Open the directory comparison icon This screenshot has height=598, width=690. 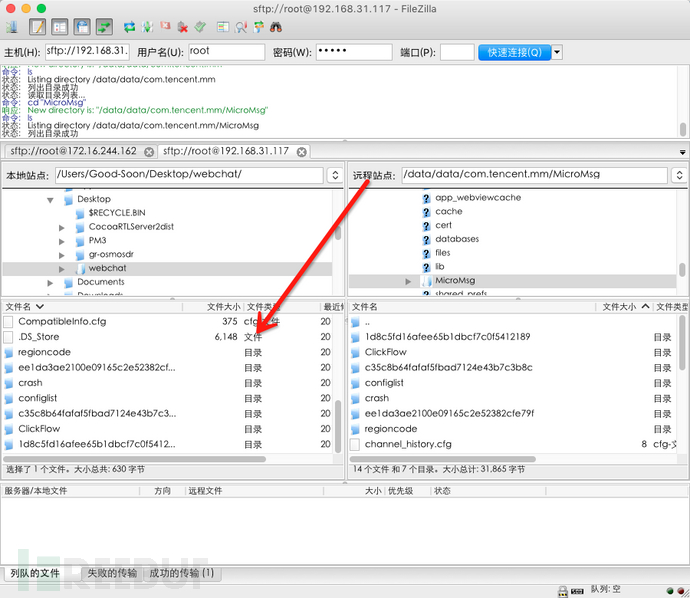[240, 26]
